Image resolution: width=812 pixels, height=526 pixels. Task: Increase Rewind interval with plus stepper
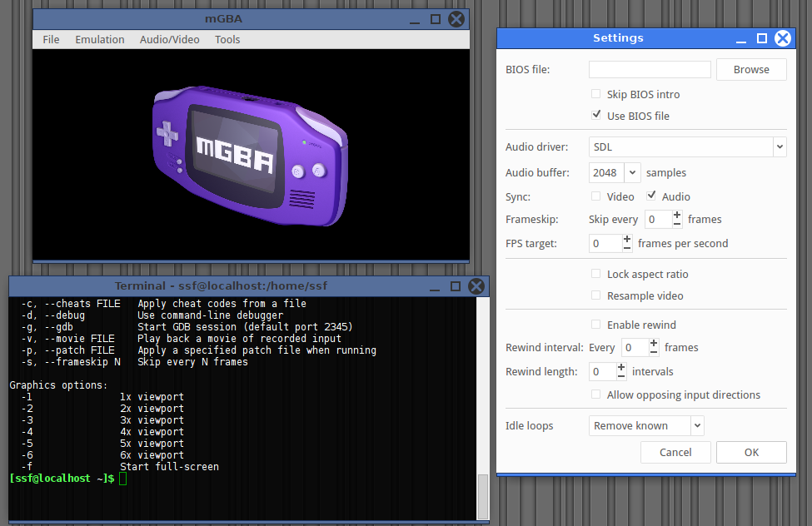(x=654, y=343)
